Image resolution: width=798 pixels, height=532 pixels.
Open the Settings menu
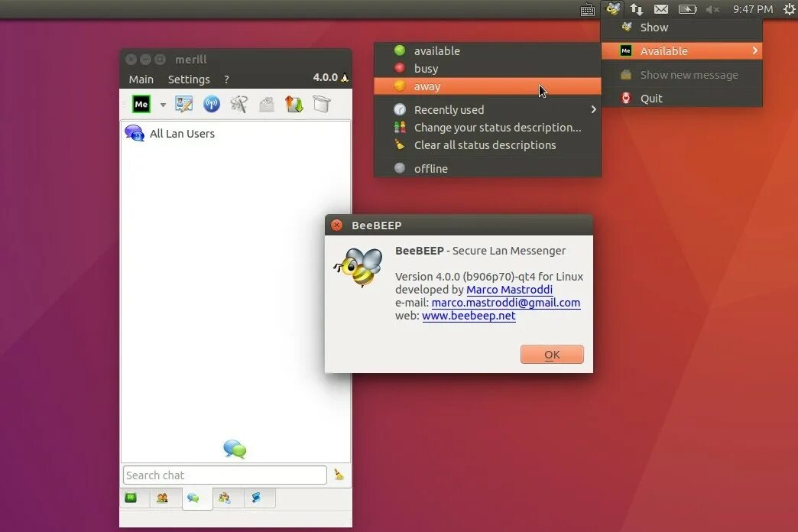click(x=189, y=79)
